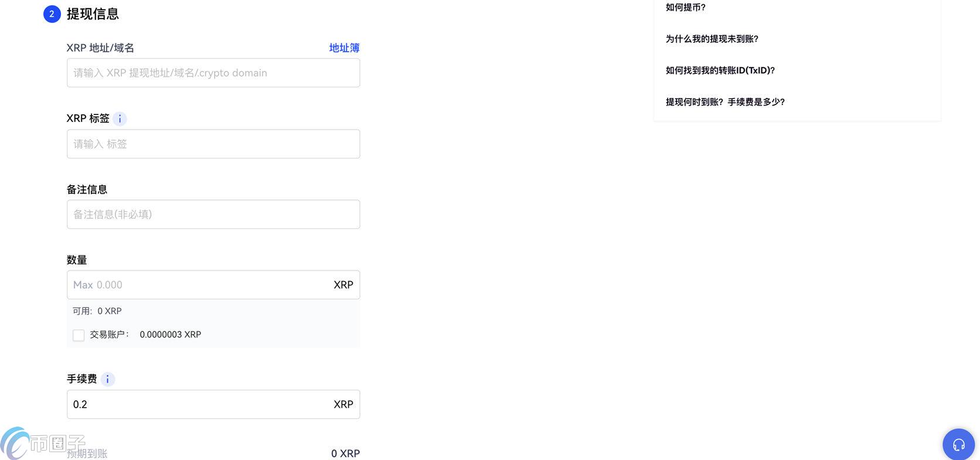Focus the XRP withdrawal address input field
Viewport: 980px width, 460px height.
click(x=213, y=73)
